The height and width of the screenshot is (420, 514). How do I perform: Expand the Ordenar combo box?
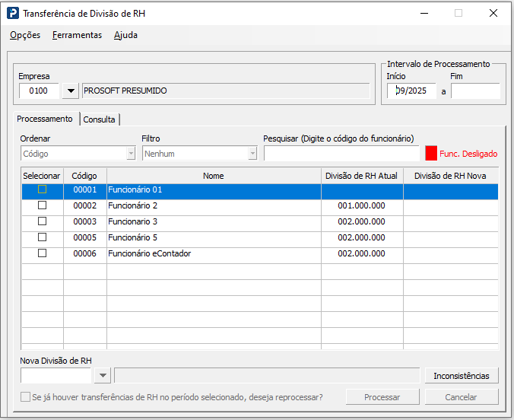[130, 154]
